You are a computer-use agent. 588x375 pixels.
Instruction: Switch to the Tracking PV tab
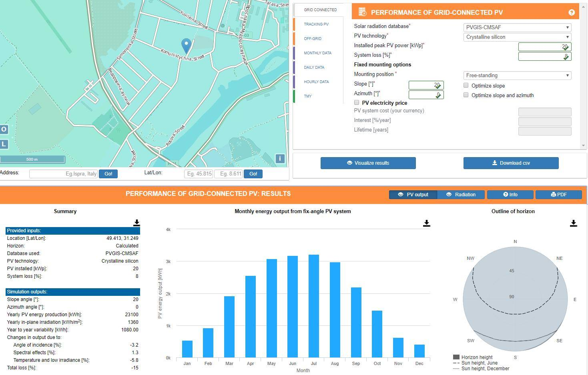[316, 24]
